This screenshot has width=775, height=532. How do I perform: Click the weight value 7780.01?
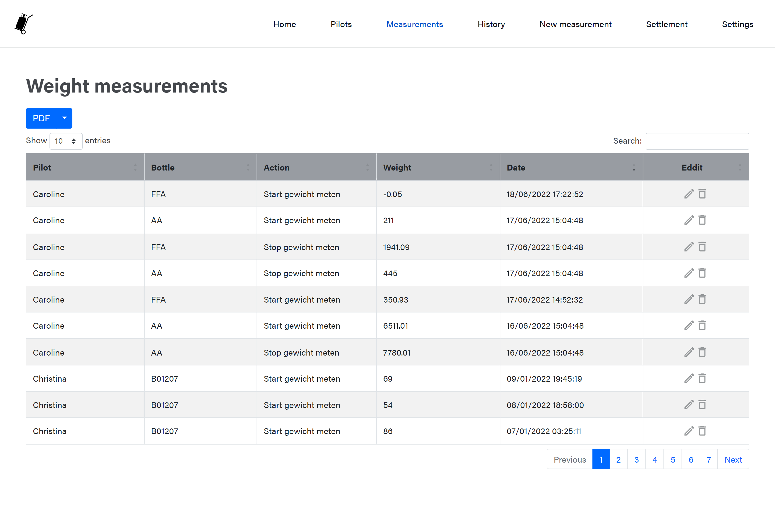(x=396, y=353)
